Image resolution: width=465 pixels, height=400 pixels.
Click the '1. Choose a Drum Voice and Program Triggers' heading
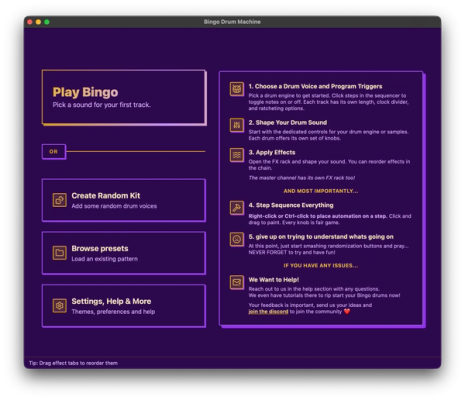pyautogui.click(x=315, y=86)
